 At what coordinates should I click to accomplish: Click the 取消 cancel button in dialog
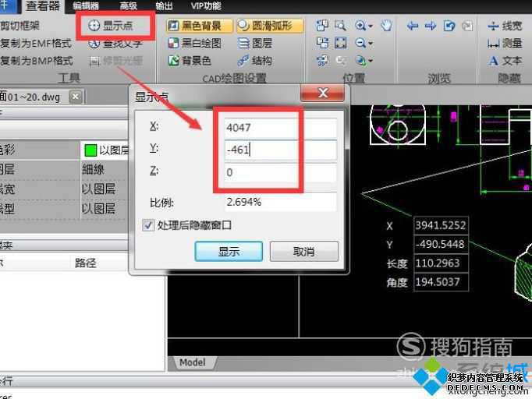click(304, 251)
